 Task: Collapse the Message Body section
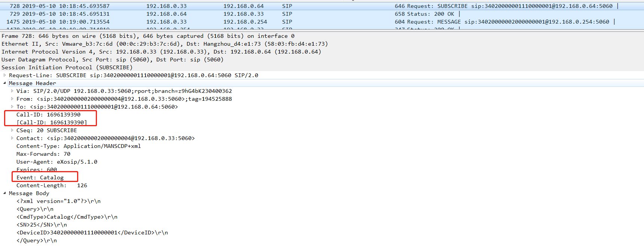click(4, 193)
